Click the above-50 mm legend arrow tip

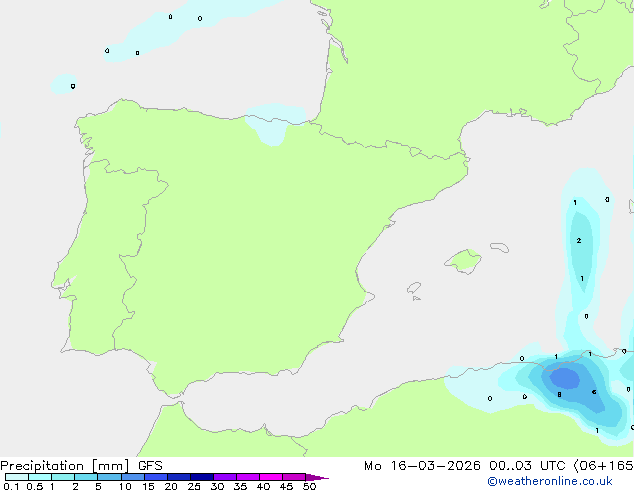tap(317, 477)
